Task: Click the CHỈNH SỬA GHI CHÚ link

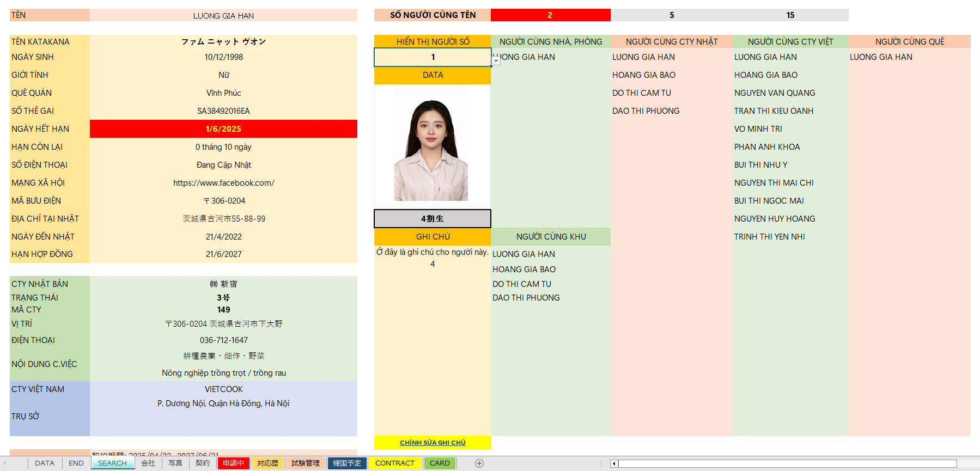Action: coord(433,443)
